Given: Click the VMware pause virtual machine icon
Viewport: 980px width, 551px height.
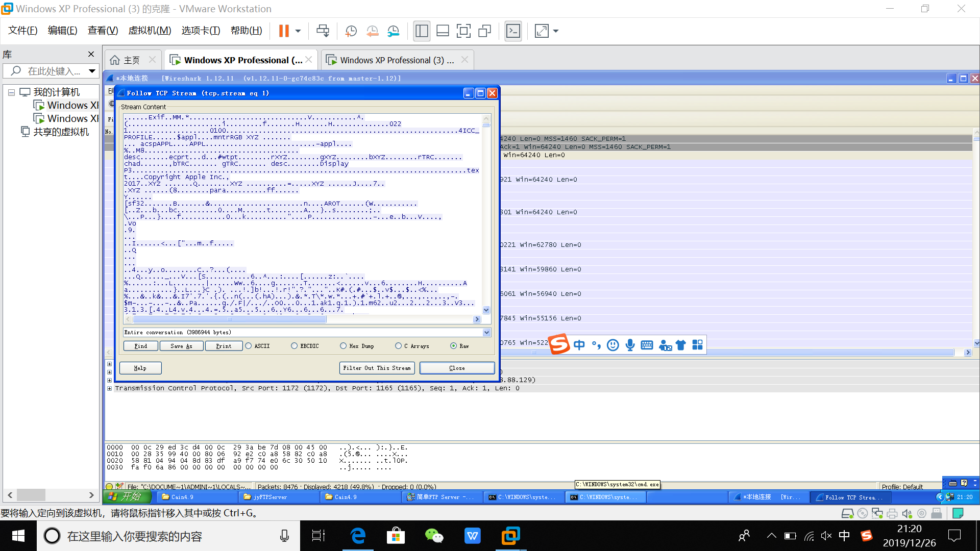Looking at the screenshot, I should pyautogui.click(x=284, y=31).
